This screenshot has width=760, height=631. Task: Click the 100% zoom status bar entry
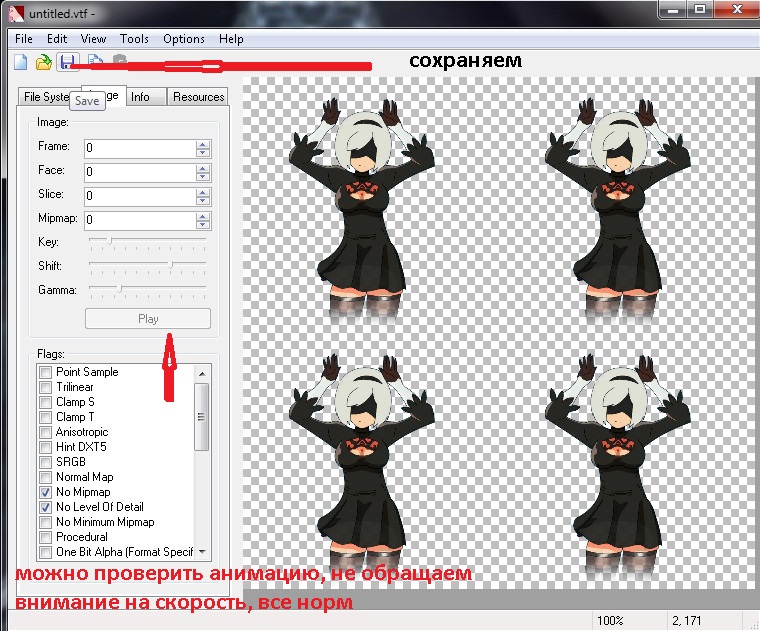[610, 621]
